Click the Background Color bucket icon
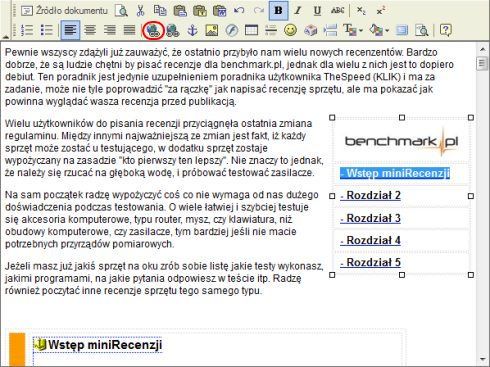The width and height of the screenshot is (490, 367). [376, 31]
